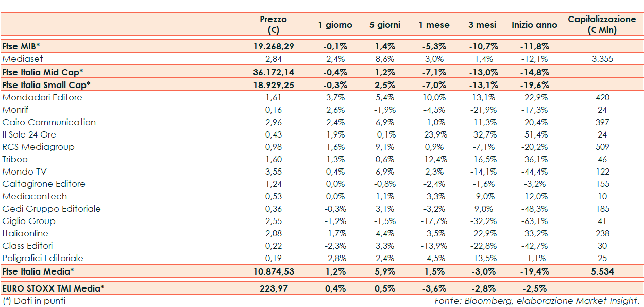The image size is (644, 307).
Task: Select the EURO STOXX TMI Media* label
Action: click(x=53, y=288)
